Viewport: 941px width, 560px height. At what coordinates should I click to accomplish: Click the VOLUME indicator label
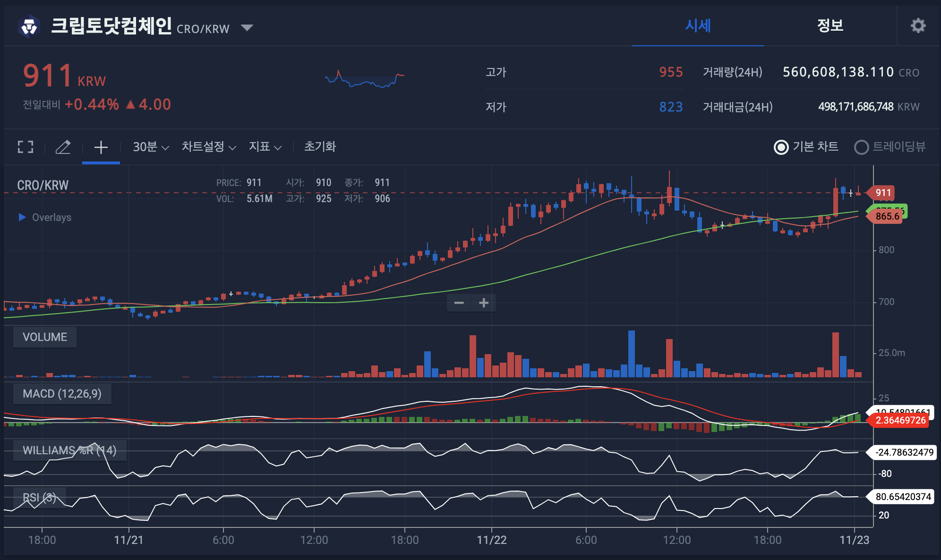pos(45,337)
